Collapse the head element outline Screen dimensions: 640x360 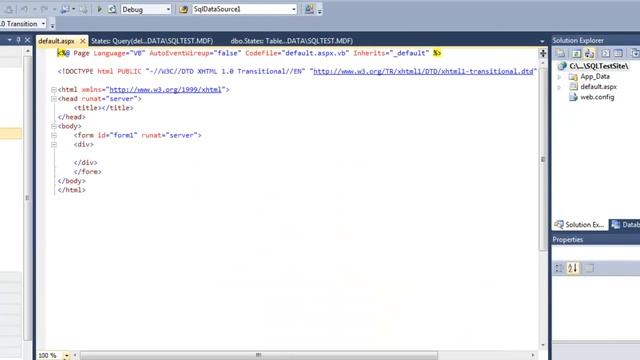[x=53, y=99]
